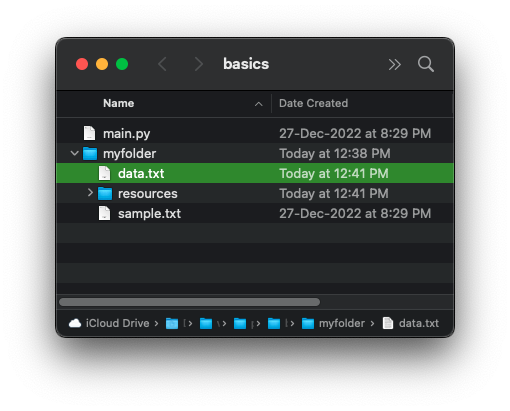Click the data.txt document icon in path bar

click(388, 323)
